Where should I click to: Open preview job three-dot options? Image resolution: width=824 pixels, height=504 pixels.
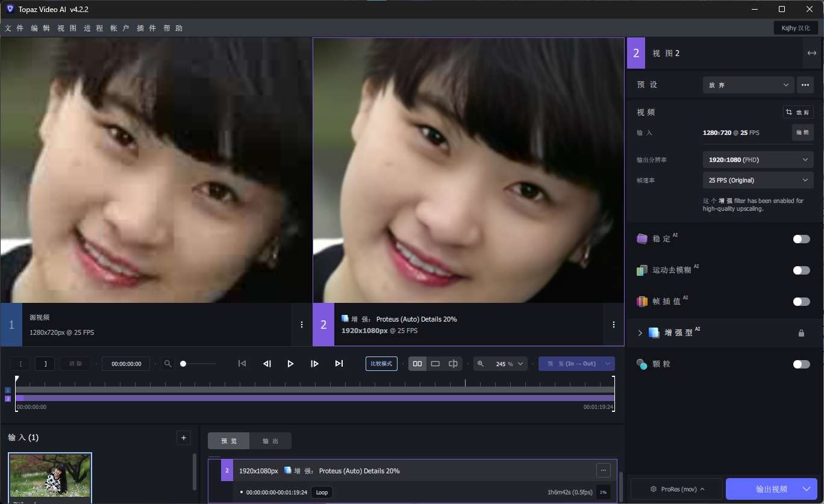click(603, 470)
